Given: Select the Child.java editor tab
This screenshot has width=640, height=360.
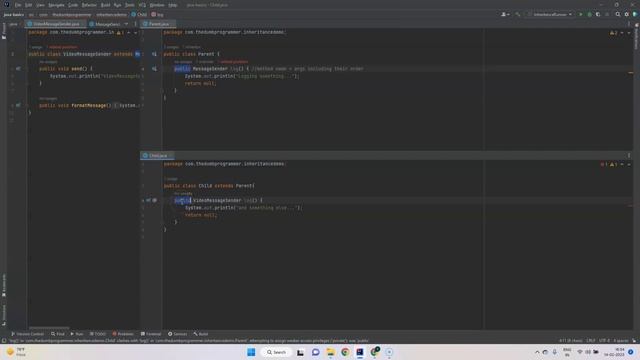Looking at the screenshot, I should coord(158,156).
